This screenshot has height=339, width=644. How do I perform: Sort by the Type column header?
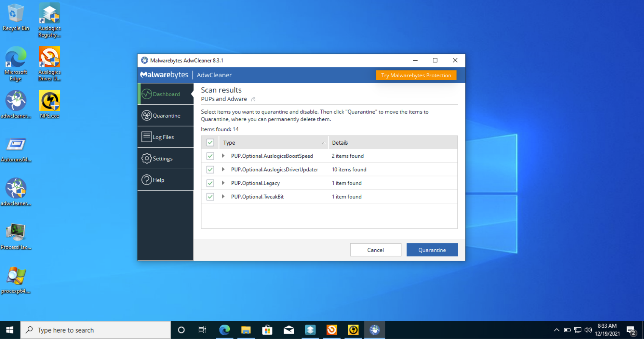tap(273, 143)
